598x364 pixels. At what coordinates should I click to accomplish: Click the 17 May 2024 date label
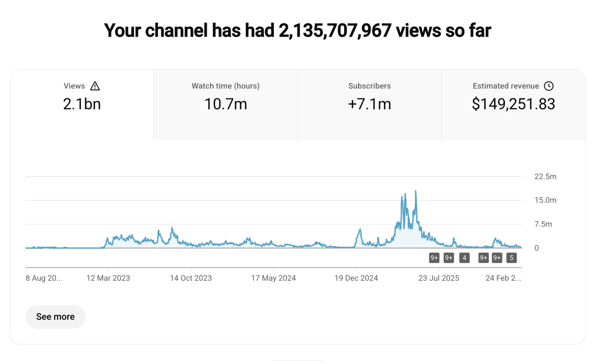pyautogui.click(x=273, y=278)
